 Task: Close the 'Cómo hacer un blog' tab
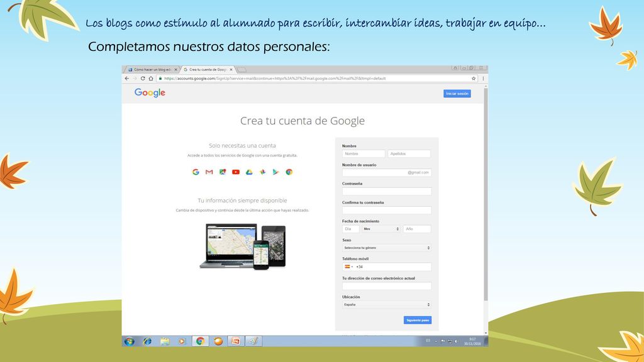click(176, 70)
